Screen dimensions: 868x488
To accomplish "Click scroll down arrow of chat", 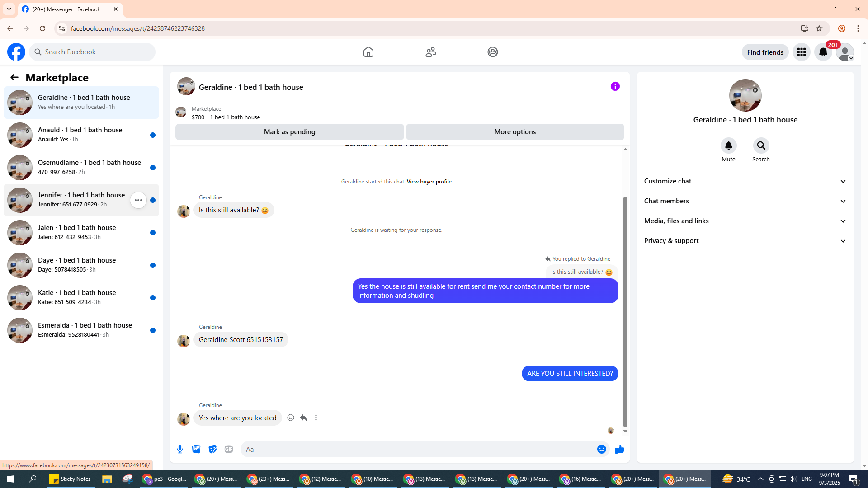I will coord(625,432).
